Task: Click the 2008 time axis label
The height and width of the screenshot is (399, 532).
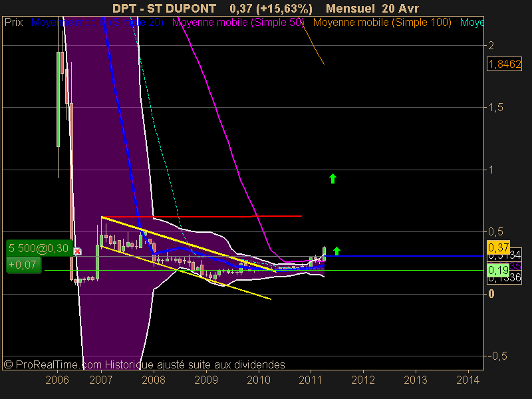Action: (154, 380)
